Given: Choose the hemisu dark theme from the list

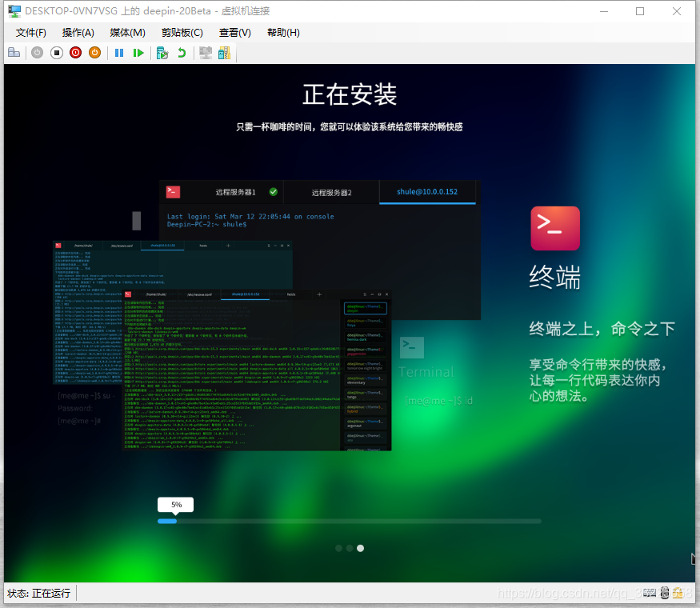Looking at the screenshot, I should (366, 337).
